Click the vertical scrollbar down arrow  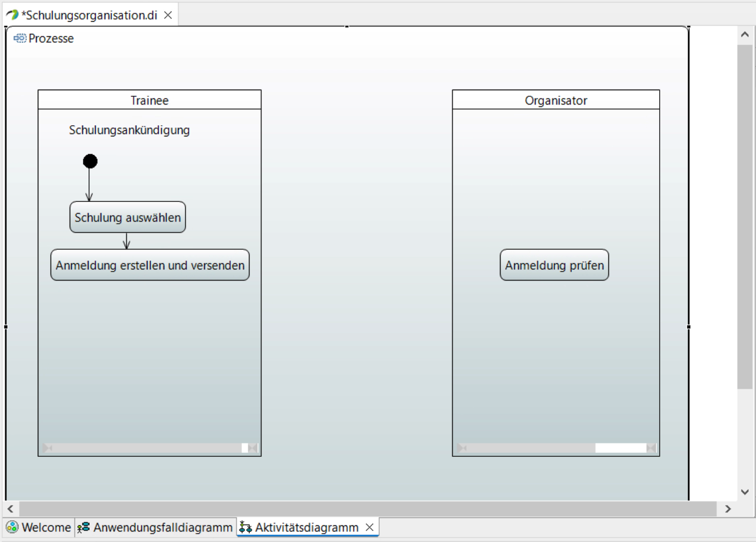coord(745,492)
